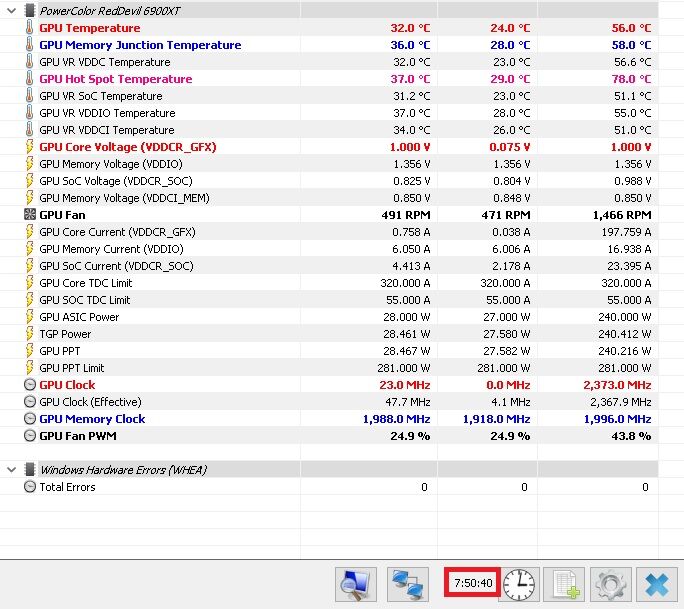Viewport: 684px width, 609px height.
Task: Click the GPU ASIC Power lightning icon
Action: 29,317
